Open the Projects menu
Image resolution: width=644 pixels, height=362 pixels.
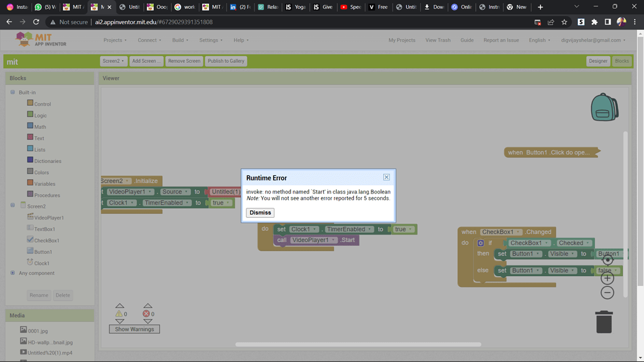(114, 40)
